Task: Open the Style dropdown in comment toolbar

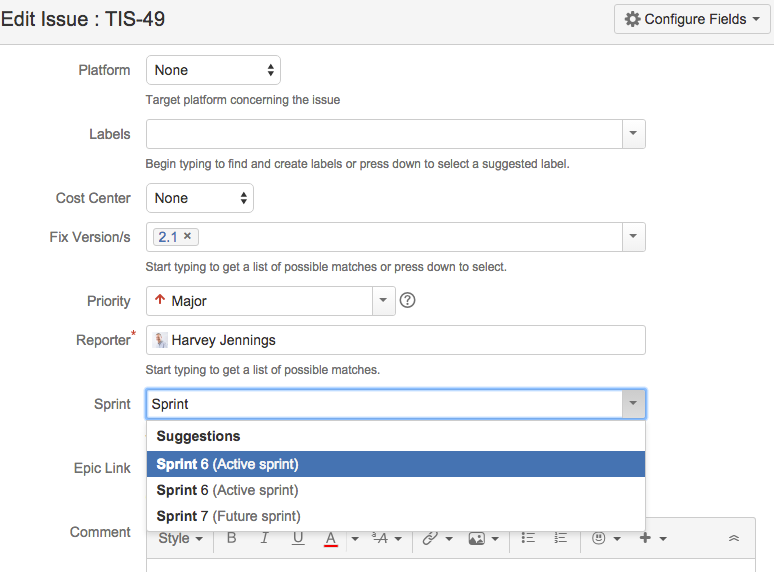Action: (181, 538)
